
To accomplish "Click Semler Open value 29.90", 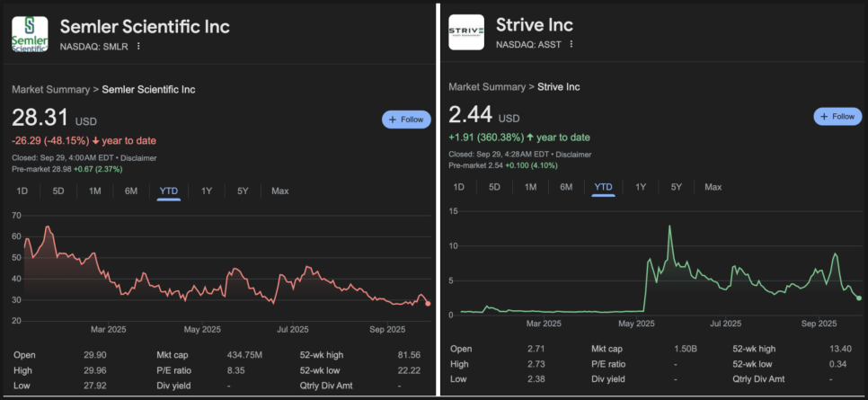I will click(96, 355).
